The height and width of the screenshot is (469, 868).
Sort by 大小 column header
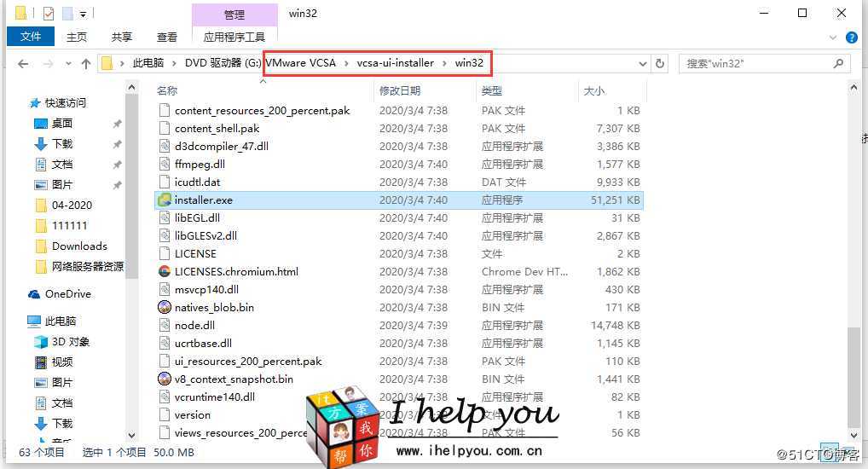tap(594, 90)
